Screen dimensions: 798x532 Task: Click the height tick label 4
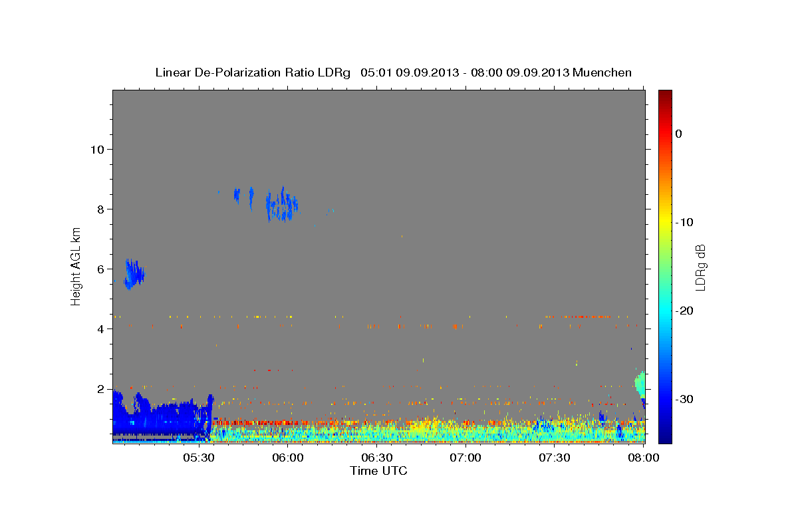(x=100, y=329)
